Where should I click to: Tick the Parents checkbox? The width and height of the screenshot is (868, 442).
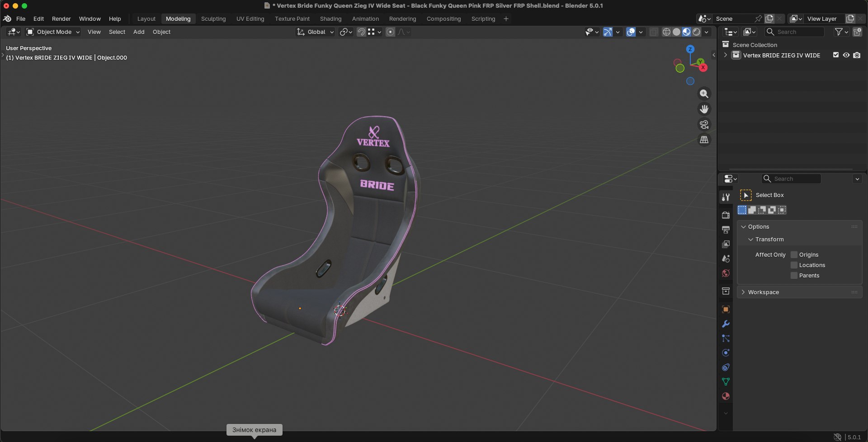pyautogui.click(x=794, y=275)
